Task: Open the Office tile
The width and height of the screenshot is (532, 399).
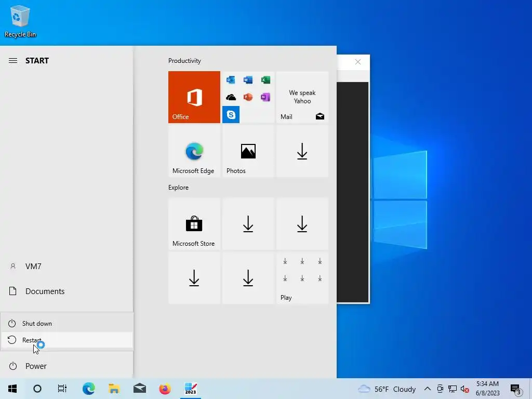Action: [x=194, y=97]
